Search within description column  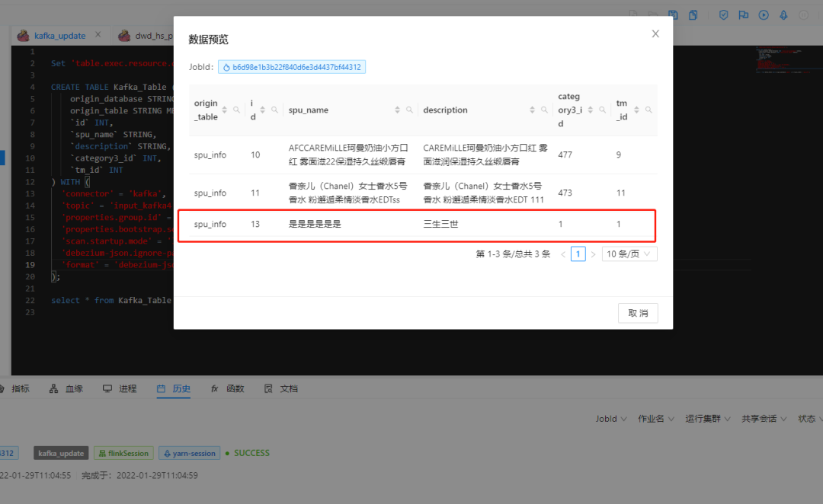pyautogui.click(x=544, y=110)
